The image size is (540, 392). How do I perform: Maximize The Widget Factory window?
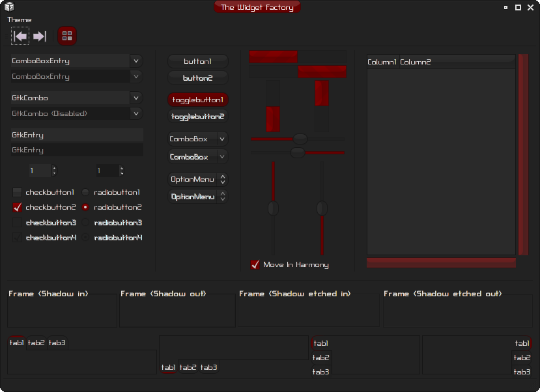(518, 7)
